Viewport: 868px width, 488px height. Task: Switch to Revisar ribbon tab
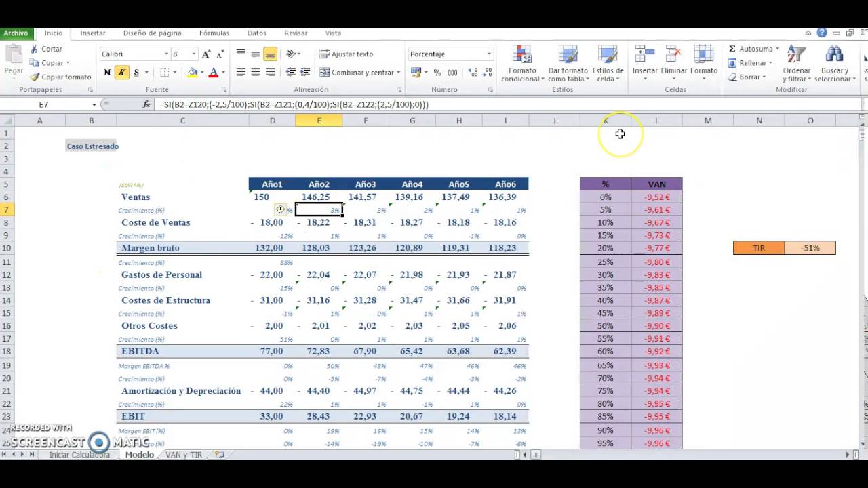pyautogui.click(x=296, y=33)
